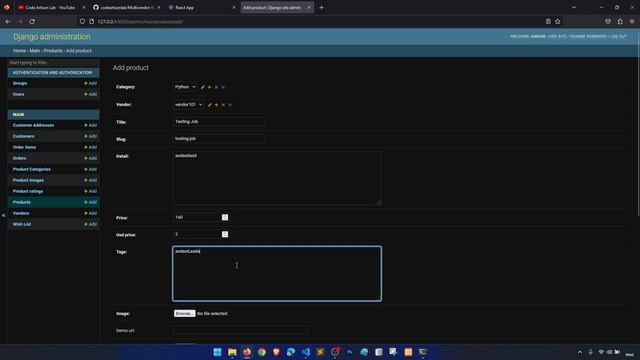Click Products in the breadcrumb

coord(53,51)
